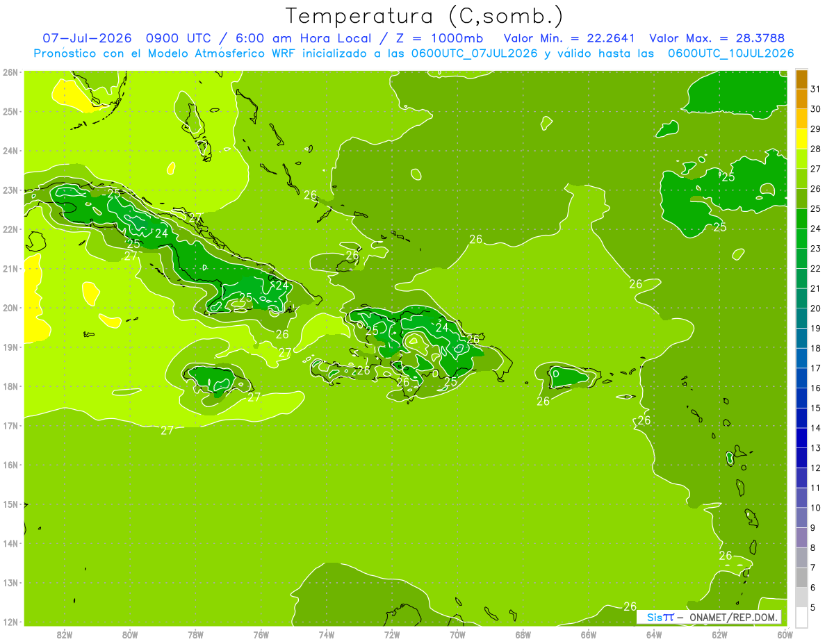Image resolution: width=834 pixels, height=644 pixels.
Task: Click the 'ONAMET/REP.DOM.' credit label
Action: (x=733, y=617)
